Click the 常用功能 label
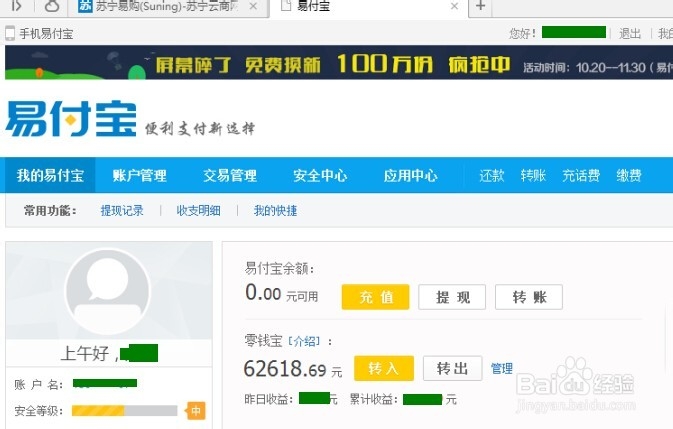673x429 pixels. click(50, 211)
